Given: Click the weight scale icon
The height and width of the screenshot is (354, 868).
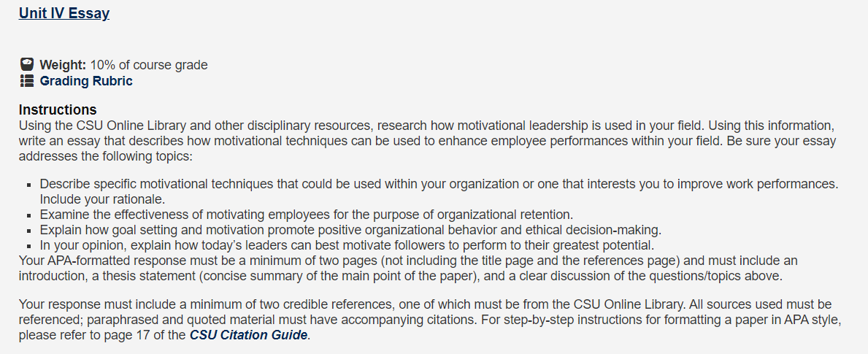Looking at the screenshot, I should pos(26,64).
